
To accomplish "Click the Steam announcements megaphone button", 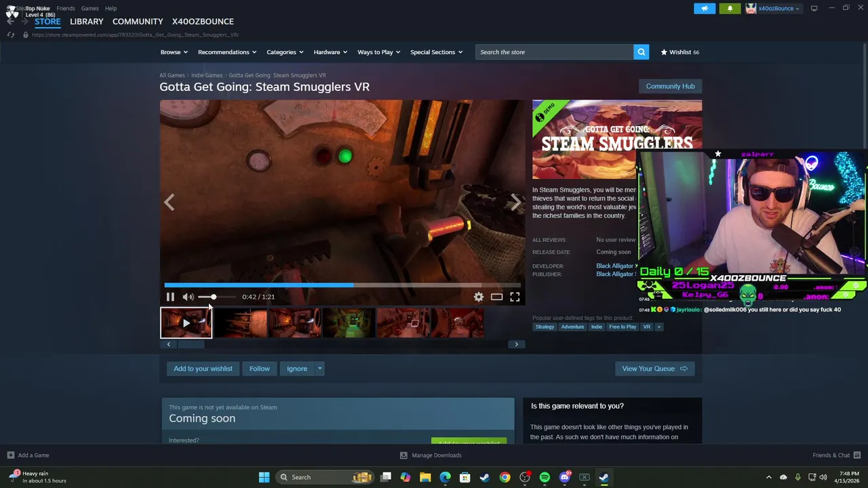I will pos(705,8).
